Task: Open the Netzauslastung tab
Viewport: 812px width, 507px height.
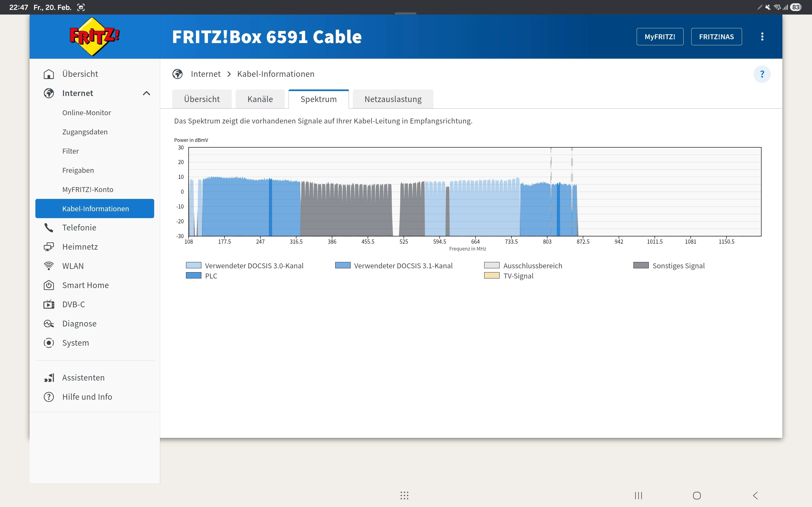Action: pos(393,99)
